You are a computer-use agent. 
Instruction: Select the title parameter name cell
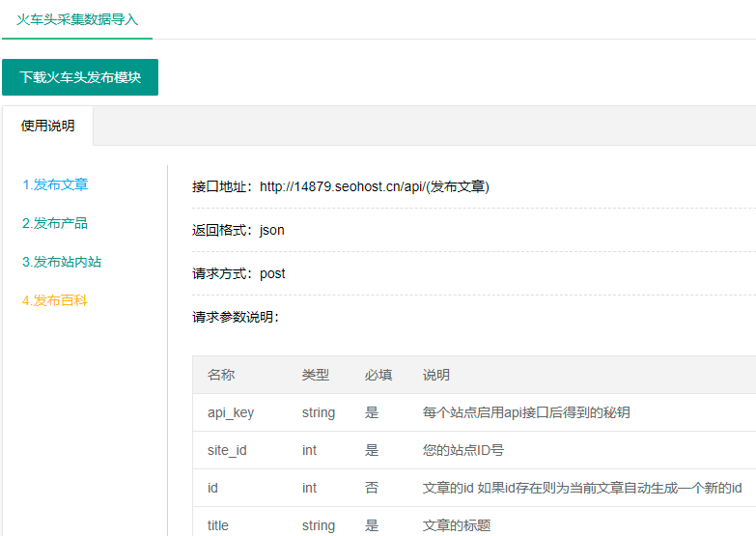tap(217, 525)
